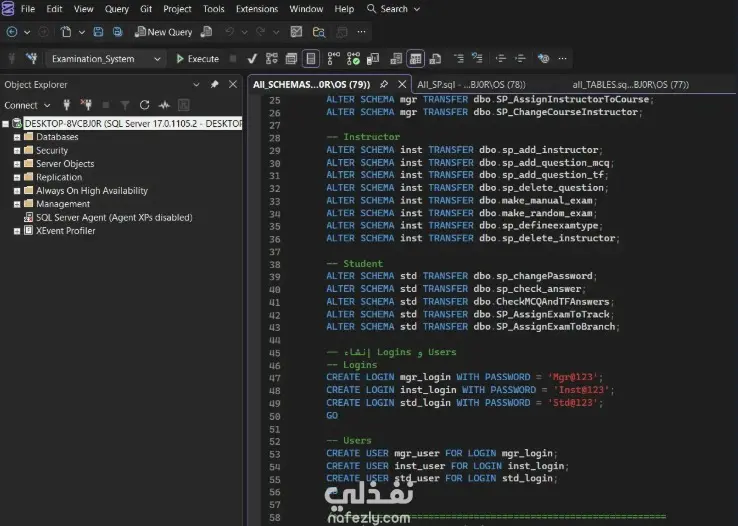
Task: Open the Tools menu
Action: pos(214,9)
